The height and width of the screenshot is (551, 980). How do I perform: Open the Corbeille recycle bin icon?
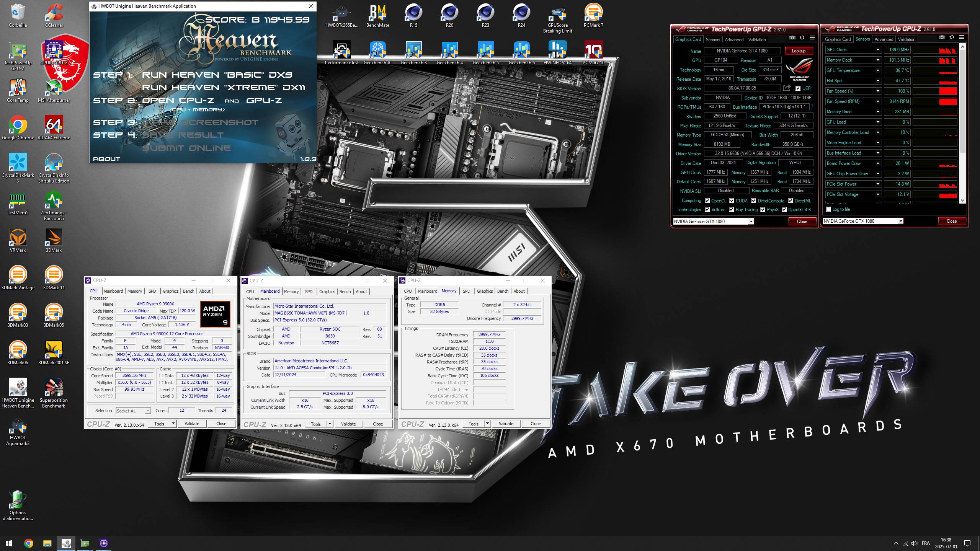[18, 15]
